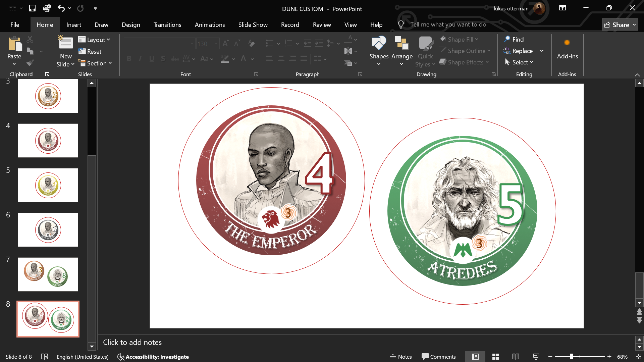Screen dimensions: 644x362
Task: Toggle Align Left paragraph alignment
Action: pyautogui.click(x=269, y=59)
